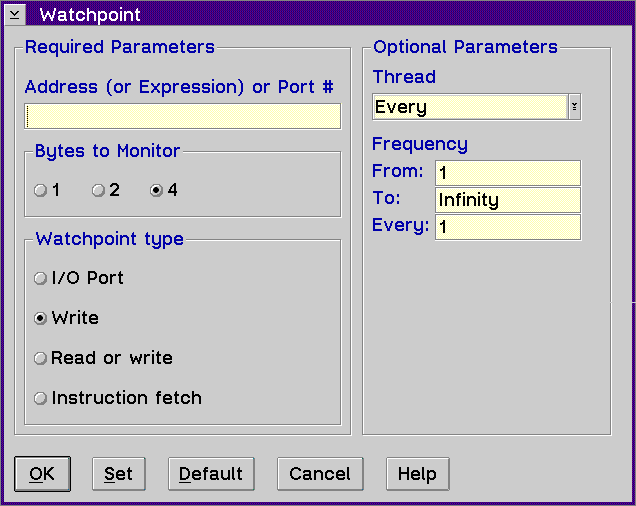The image size is (636, 506).
Task: Dismiss dialog with Cancel button
Action: coord(320,474)
